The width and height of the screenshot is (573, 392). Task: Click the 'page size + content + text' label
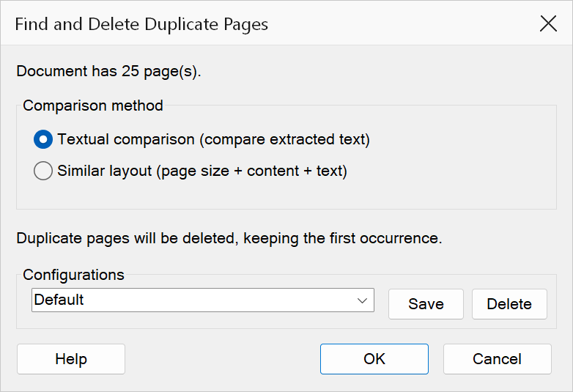[251, 171]
